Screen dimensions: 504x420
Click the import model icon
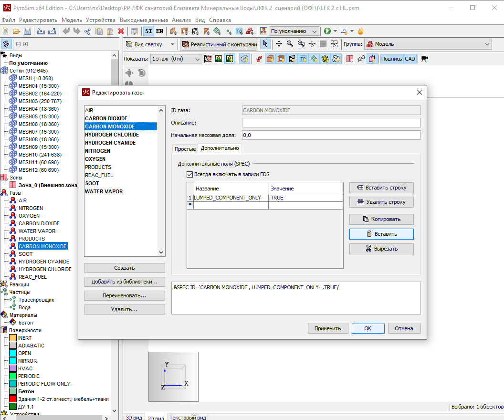point(41,31)
